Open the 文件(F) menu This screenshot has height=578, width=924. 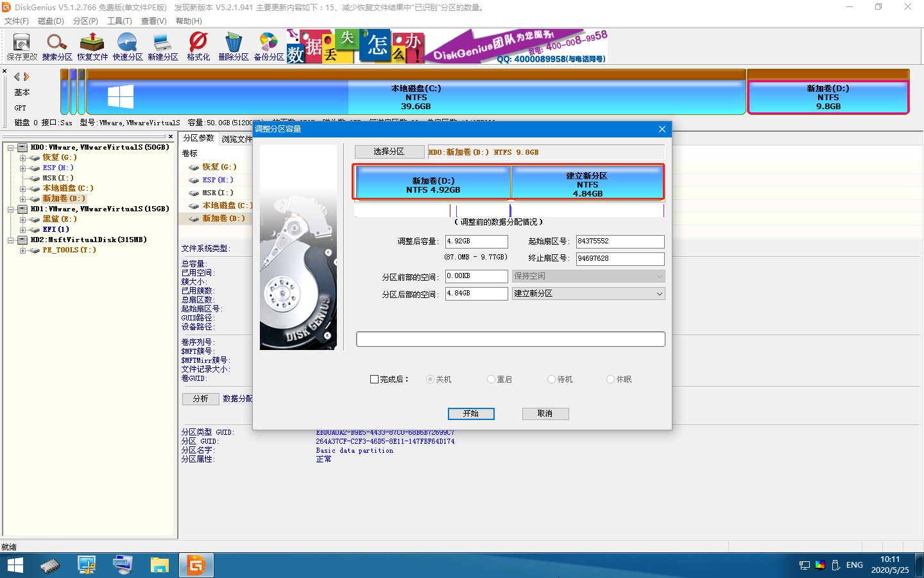[x=17, y=21]
